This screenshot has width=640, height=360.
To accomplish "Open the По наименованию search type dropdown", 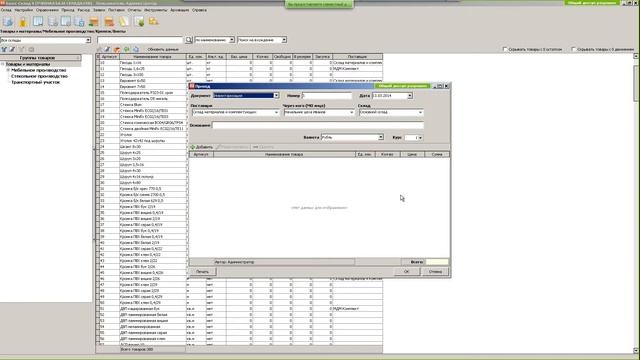I will pyautogui.click(x=232, y=40).
